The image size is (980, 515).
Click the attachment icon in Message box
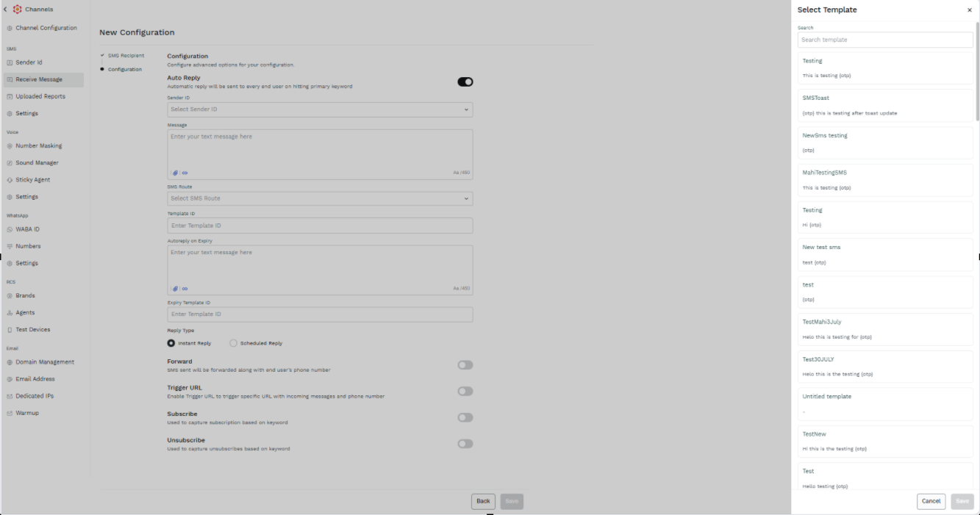pyautogui.click(x=175, y=173)
